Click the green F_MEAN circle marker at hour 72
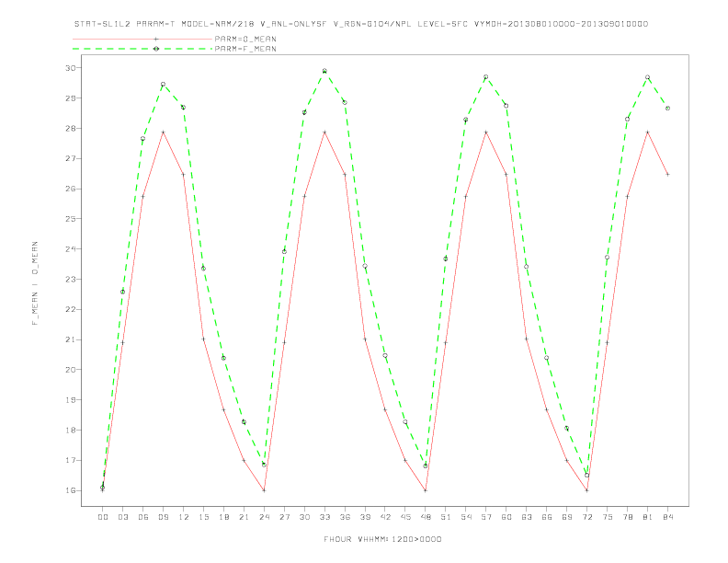 point(586,476)
